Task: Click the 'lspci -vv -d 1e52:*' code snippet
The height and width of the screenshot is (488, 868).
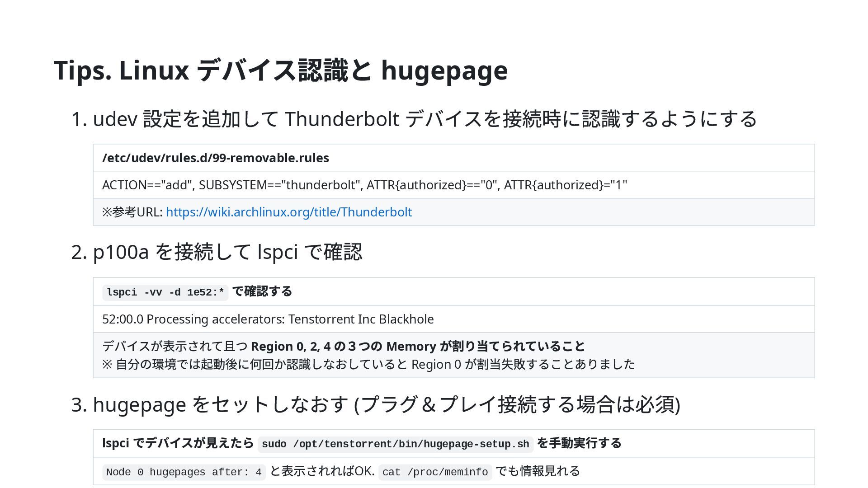Action: coord(165,292)
